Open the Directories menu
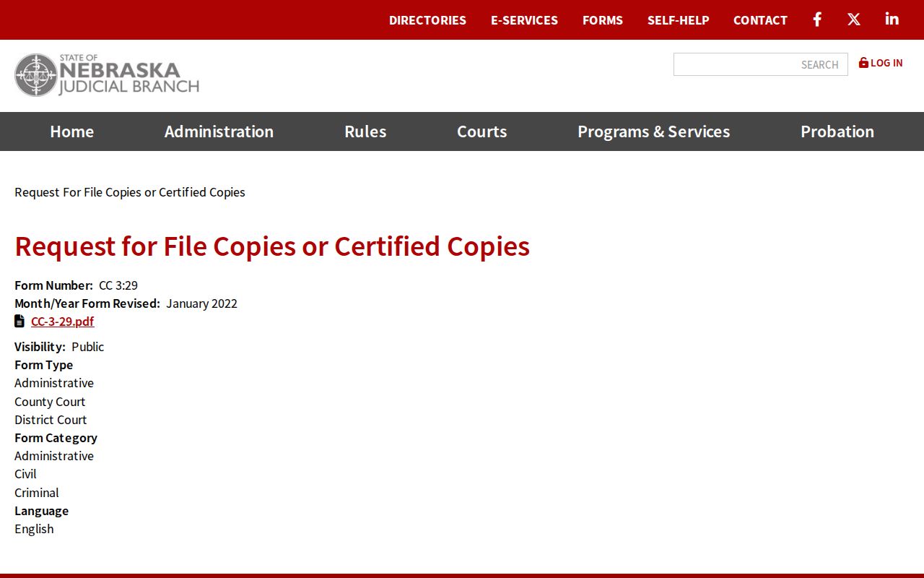924x578 pixels. point(427,20)
